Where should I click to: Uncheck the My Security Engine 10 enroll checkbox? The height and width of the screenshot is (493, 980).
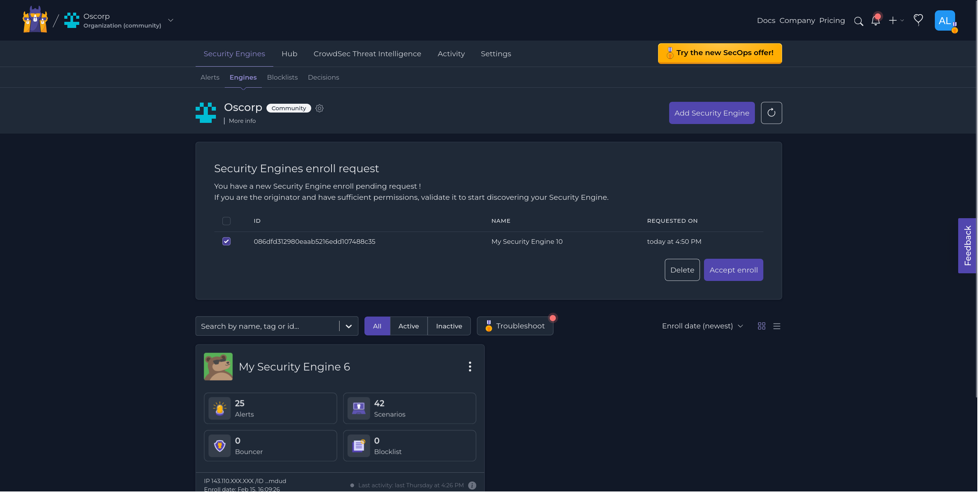[226, 241]
